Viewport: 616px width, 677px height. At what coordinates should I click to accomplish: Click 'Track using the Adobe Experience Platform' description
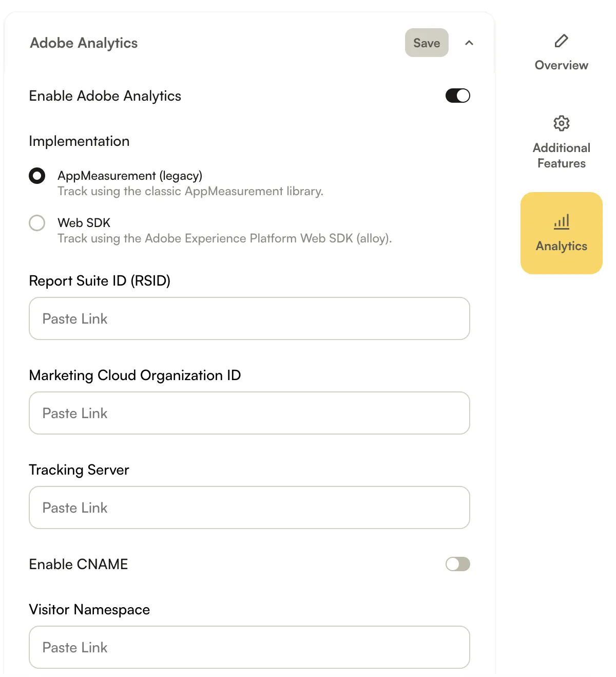(225, 238)
